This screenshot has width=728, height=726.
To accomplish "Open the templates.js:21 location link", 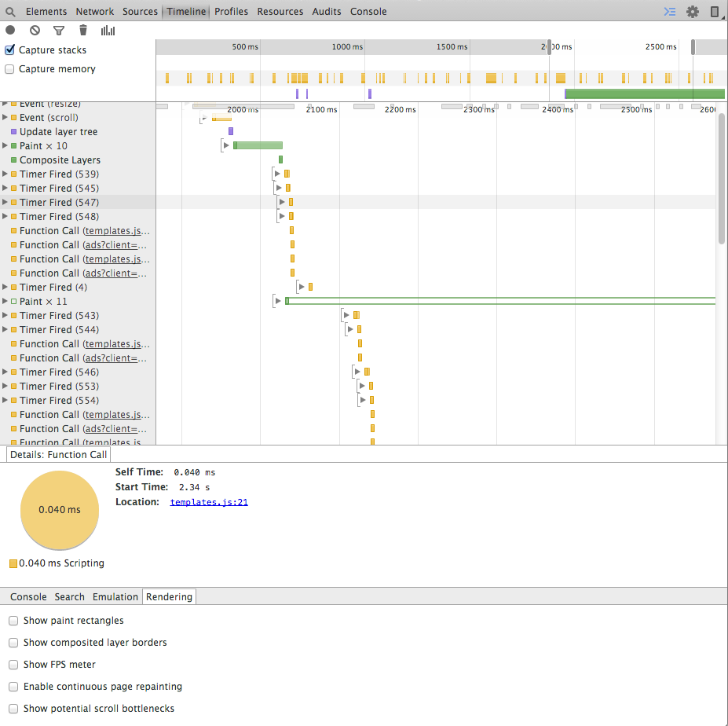I will click(209, 502).
